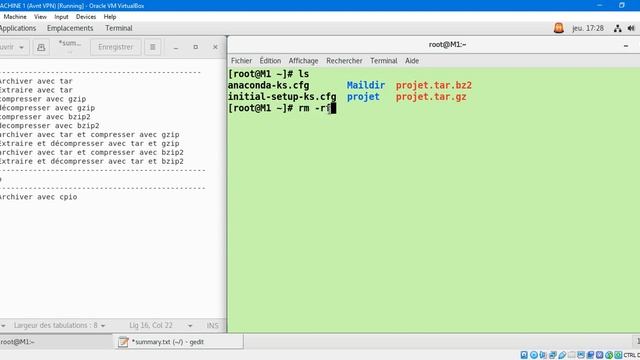This screenshot has height=360, width=640.
Task: Click line 'Extraire et décompresser avec tar et bzip2'
Action: (91, 161)
